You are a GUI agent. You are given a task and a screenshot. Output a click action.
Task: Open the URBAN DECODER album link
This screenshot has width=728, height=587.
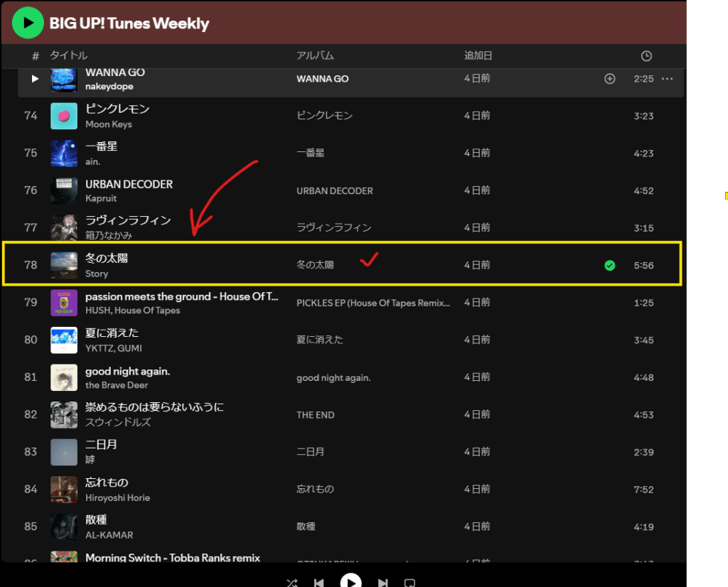(x=334, y=190)
